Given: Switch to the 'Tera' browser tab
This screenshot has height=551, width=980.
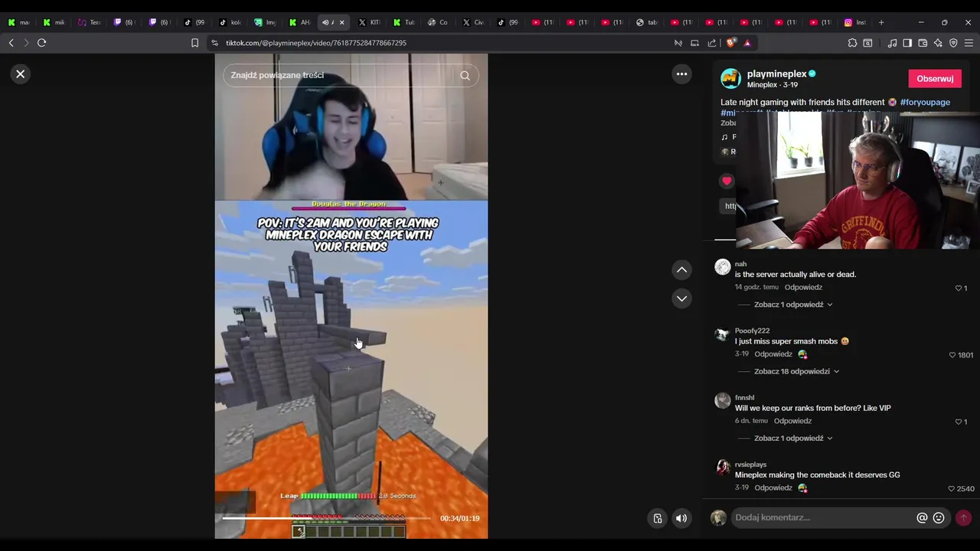Looking at the screenshot, I should 89,22.
